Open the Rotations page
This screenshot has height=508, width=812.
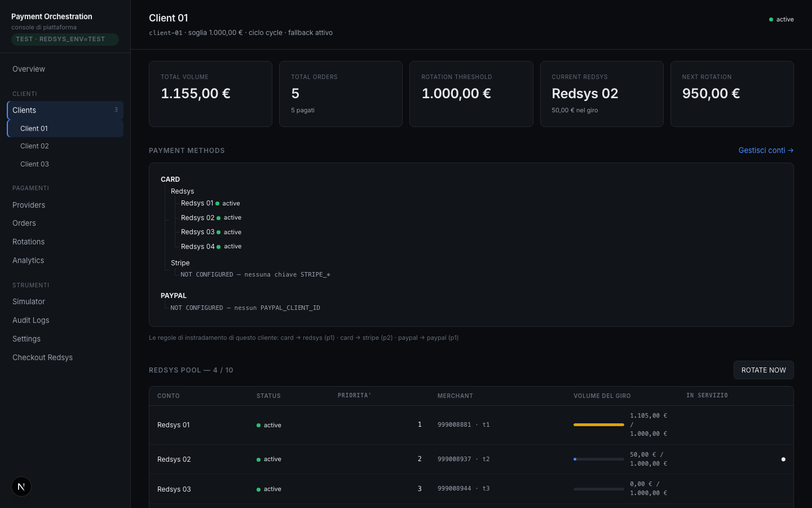point(65,242)
